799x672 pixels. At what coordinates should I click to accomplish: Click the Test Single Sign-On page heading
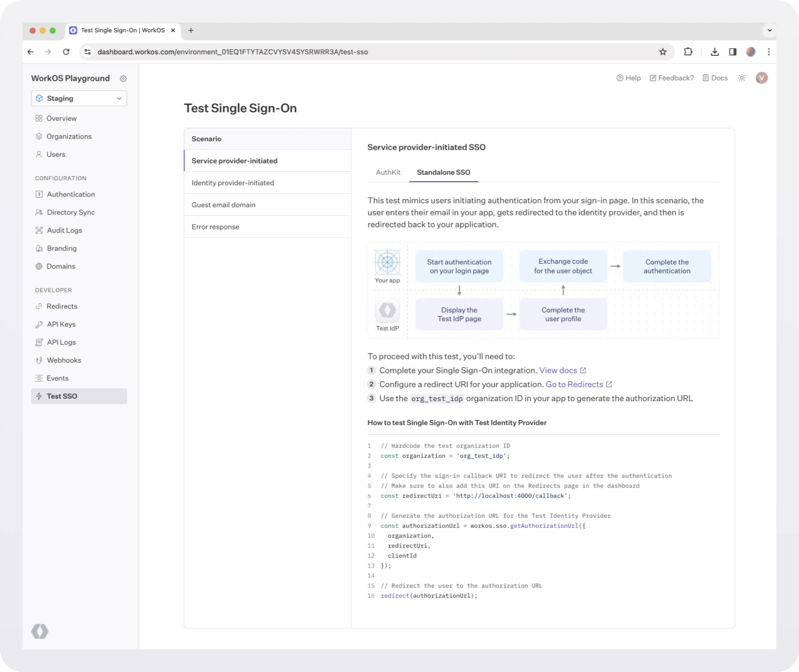(240, 108)
